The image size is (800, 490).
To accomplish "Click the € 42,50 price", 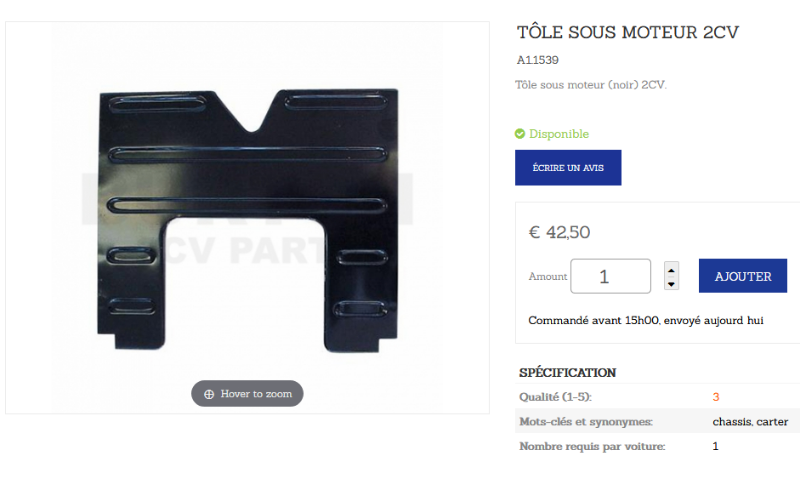I will point(559,232).
